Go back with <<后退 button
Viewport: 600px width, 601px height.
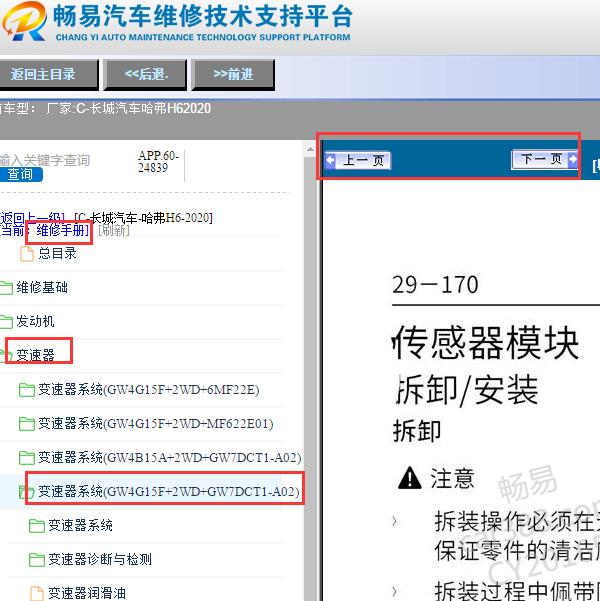(x=145, y=74)
